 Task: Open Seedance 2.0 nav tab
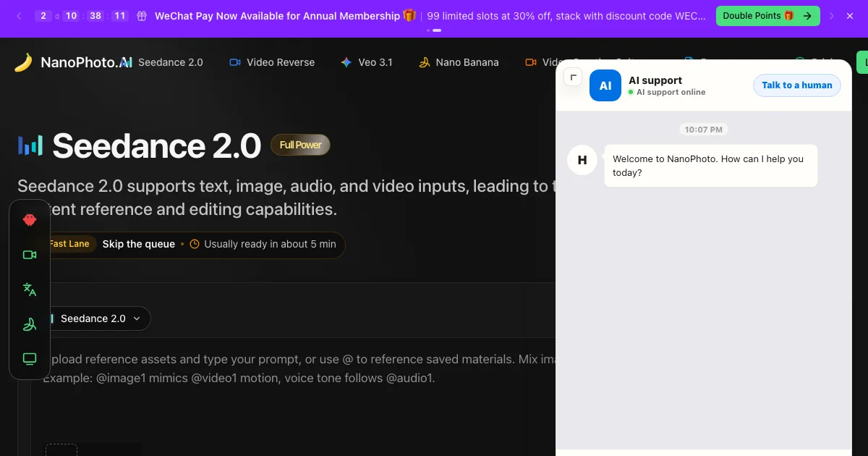(x=161, y=62)
